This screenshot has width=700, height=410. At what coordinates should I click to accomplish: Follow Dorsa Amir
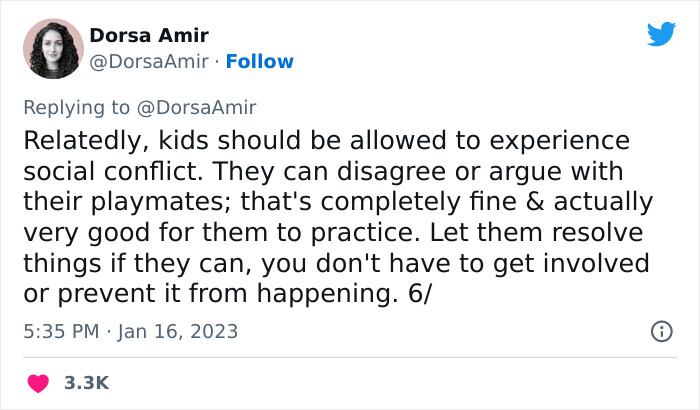pyautogui.click(x=260, y=62)
